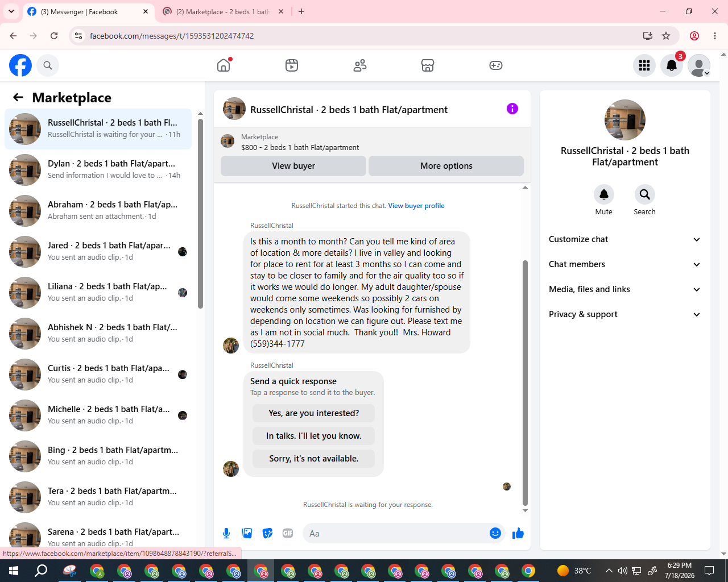Expand Media, files and links section
728x582 pixels.
(625, 289)
